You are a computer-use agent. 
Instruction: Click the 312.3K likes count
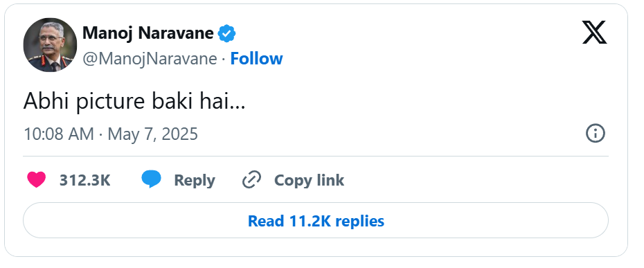[x=85, y=180]
